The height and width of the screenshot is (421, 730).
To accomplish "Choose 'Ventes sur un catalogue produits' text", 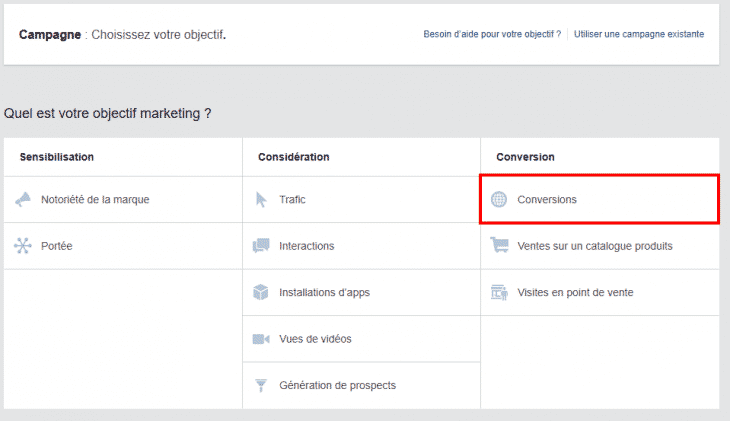I will coord(595,246).
